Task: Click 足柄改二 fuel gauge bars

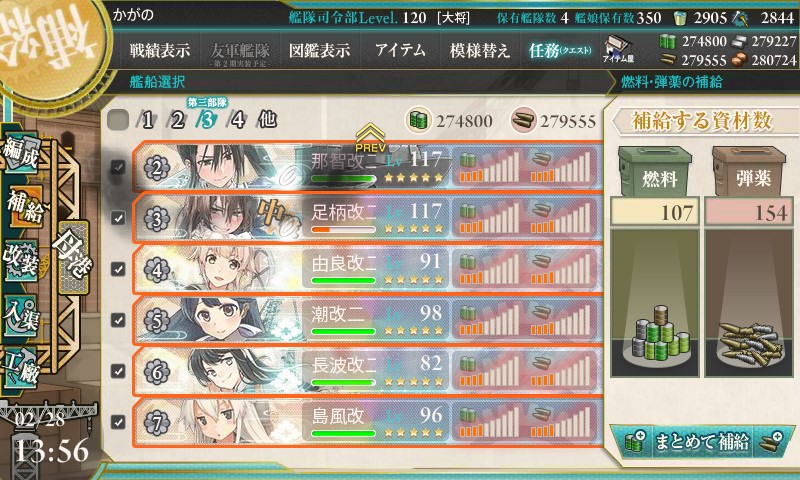Action: coord(489,218)
